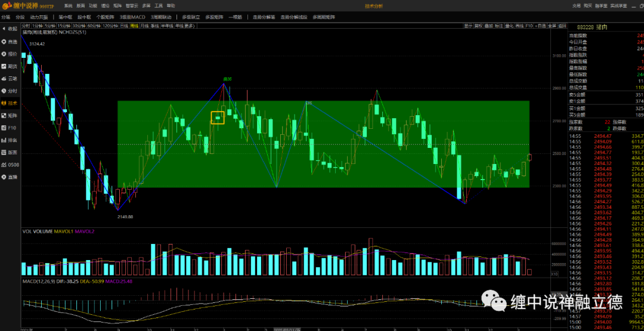The height and width of the screenshot is (331, 644).
Task: Open 版面 layout in sidebar
Action: tap(9, 152)
